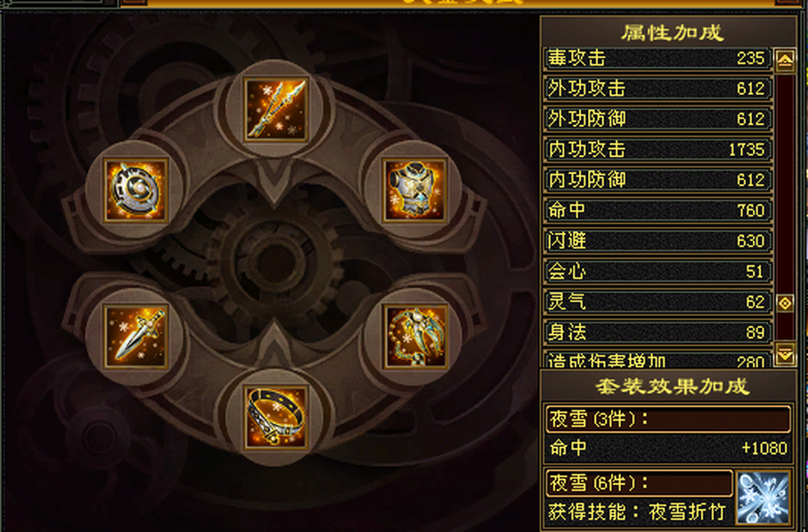This screenshot has height=532, width=808.
Task: Click the 夜雪折竹 skill icon
Action: pyautogui.click(x=763, y=497)
